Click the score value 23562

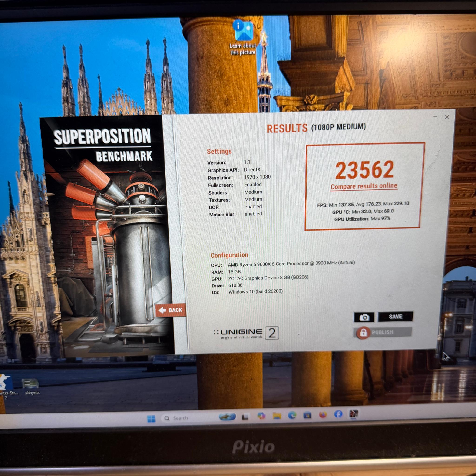coord(364,169)
